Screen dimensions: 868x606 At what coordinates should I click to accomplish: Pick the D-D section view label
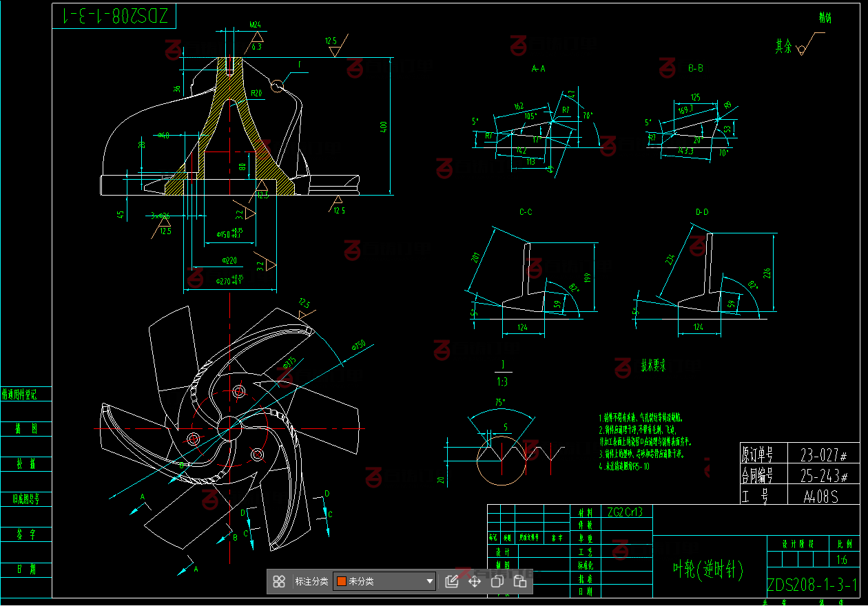[702, 212]
